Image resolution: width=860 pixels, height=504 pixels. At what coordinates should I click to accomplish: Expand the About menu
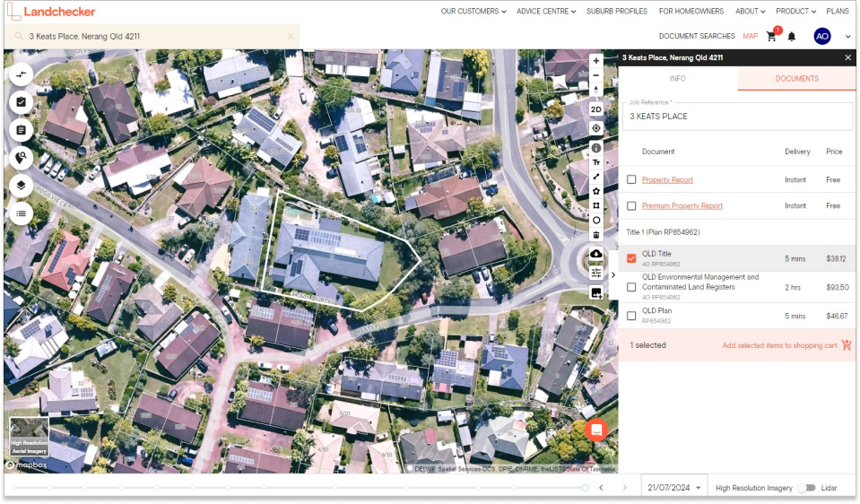tap(751, 11)
